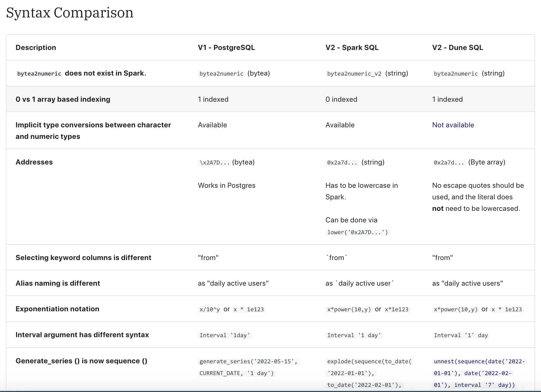Viewport: 541px width, 392px height.
Task: Click the "0 indexed" cell
Action: [341, 99]
